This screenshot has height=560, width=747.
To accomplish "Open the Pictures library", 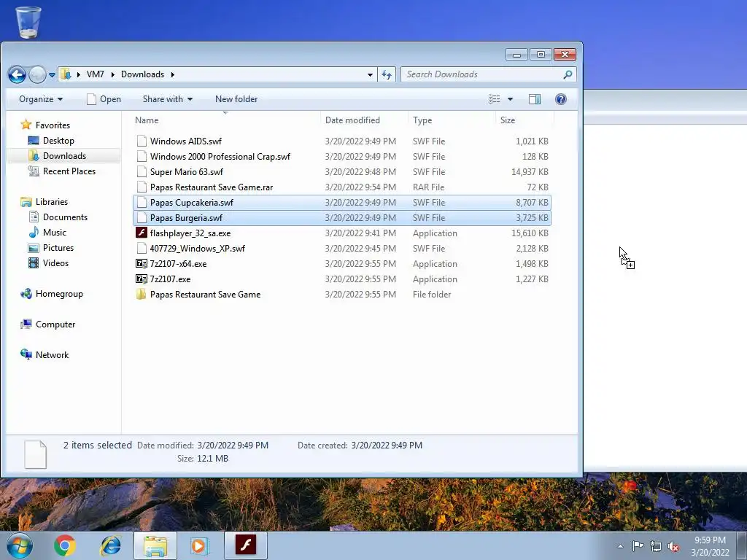I will click(58, 248).
